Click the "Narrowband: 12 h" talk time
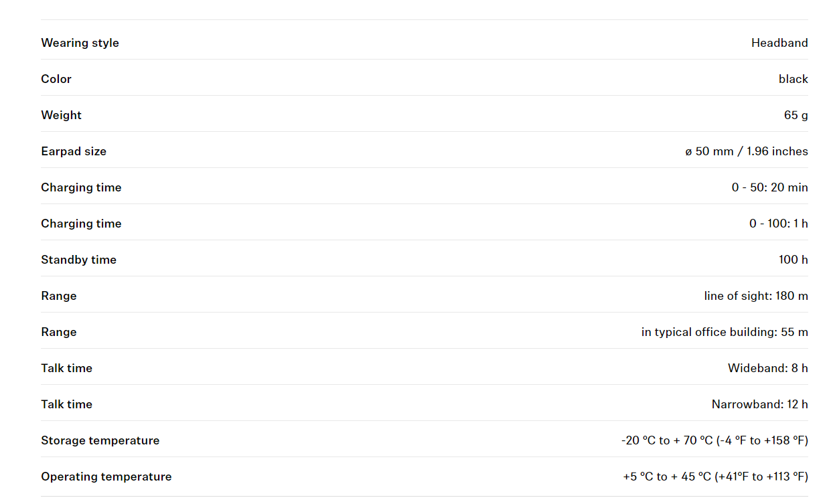The image size is (835, 504). tap(759, 404)
